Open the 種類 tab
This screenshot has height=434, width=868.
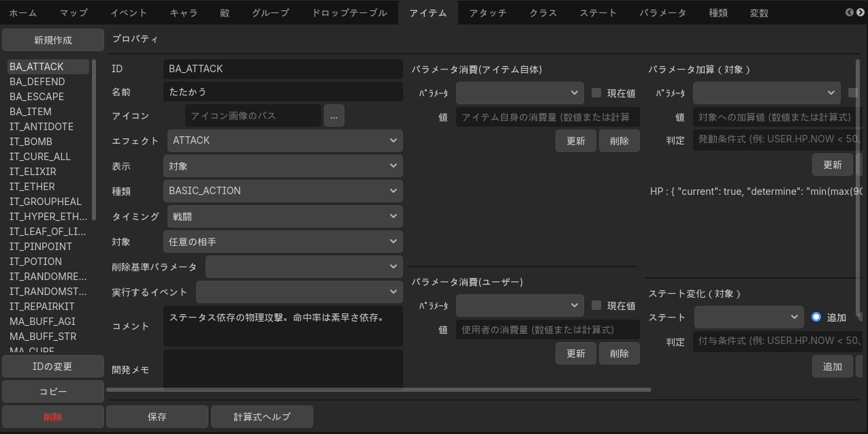[718, 12]
